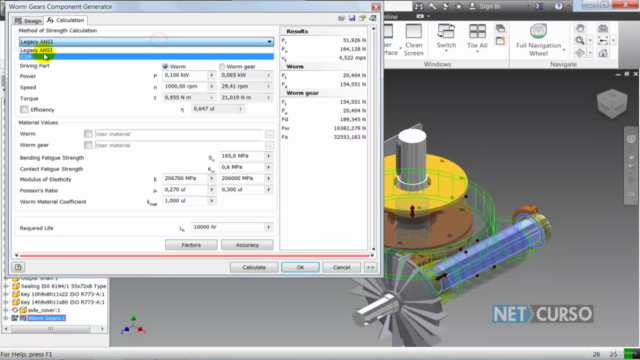
Task: Click the blue save disk icon in dialog
Action: pos(352,18)
